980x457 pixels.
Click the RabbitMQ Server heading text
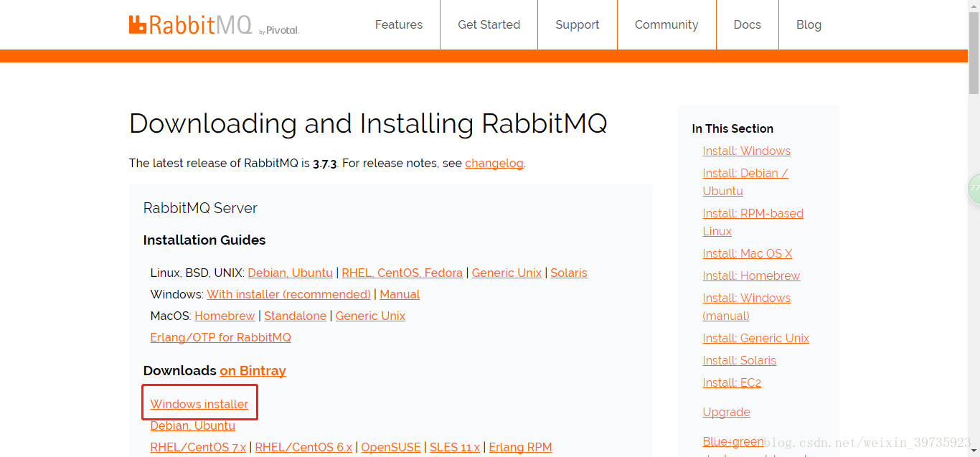(200, 208)
